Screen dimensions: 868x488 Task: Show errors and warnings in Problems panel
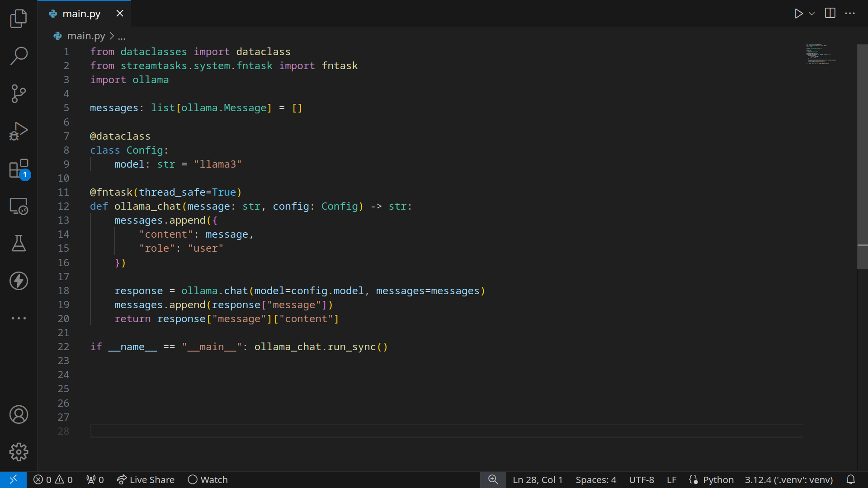pyautogui.click(x=53, y=479)
